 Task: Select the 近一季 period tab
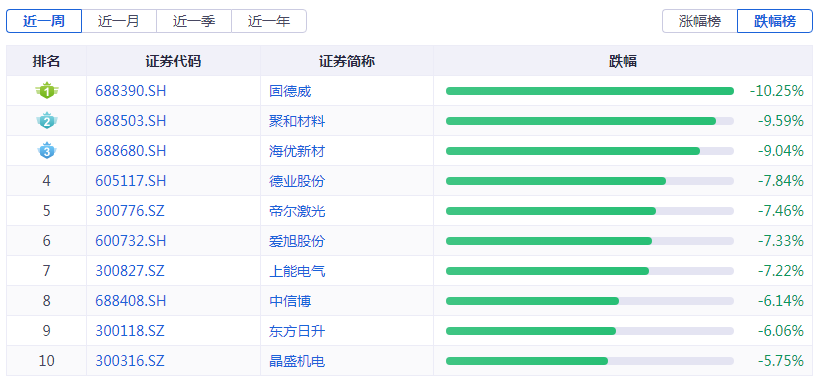tap(194, 21)
